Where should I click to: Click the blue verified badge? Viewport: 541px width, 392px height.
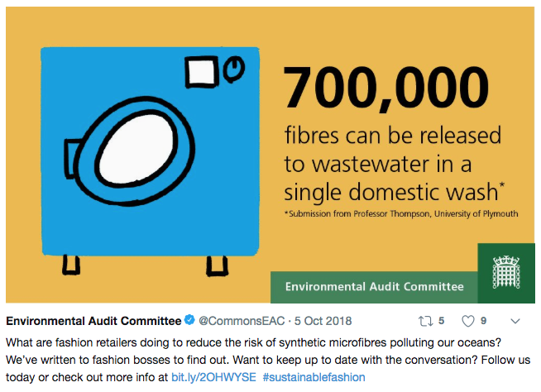point(189,320)
